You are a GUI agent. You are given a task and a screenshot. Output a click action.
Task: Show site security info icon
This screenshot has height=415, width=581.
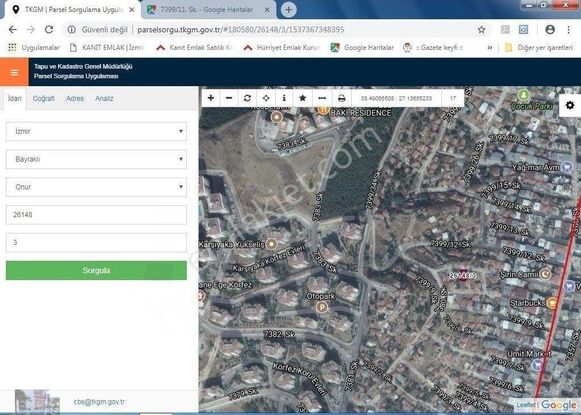[x=72, y=30]
